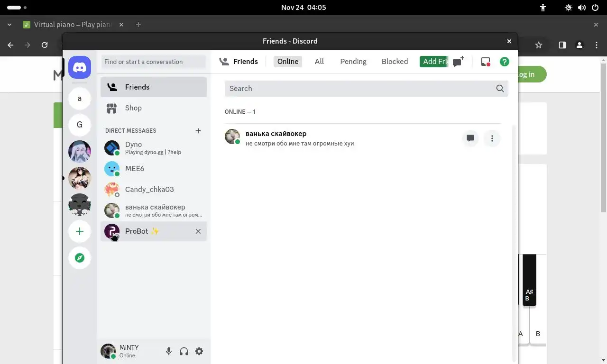Open the server with the white-haired anime avatar
This screenshot has height=364, width=607.
pyautogui.click(x=80, y=152)
